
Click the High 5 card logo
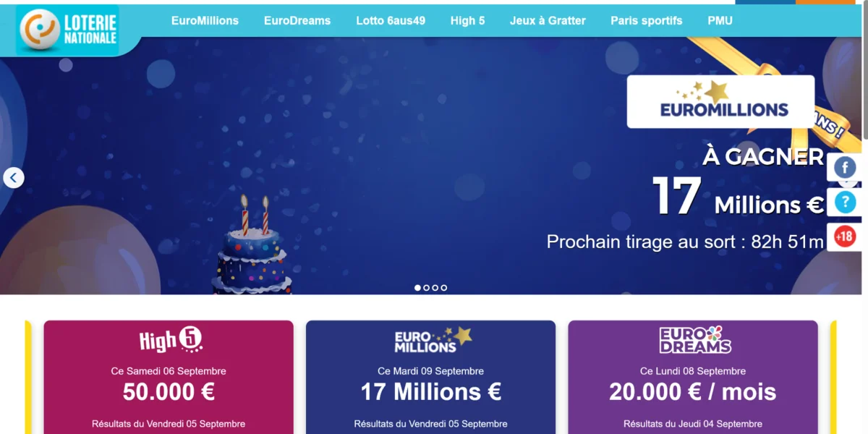tap(169, 339)
